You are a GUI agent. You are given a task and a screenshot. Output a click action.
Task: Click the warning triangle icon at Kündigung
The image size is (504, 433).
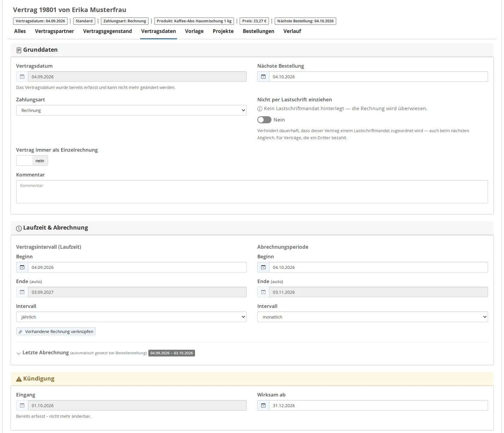(x=19, y=379)
